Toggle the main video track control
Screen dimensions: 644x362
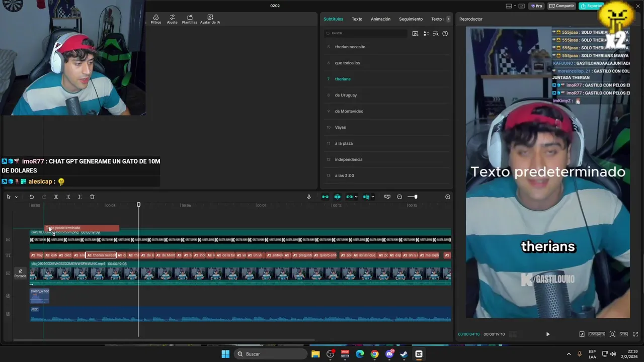[8, 274]
